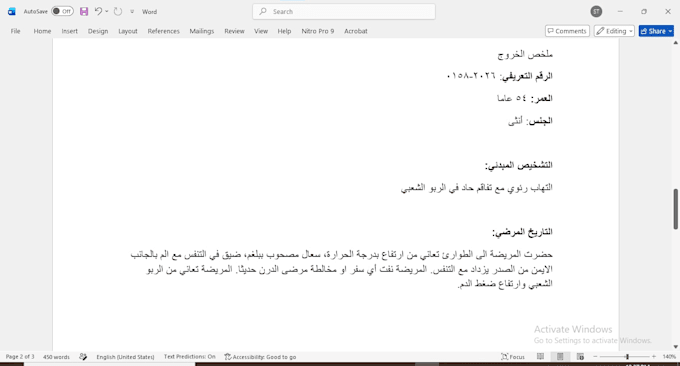
Task: Open the View tab
Action: (x=261, y=31)
